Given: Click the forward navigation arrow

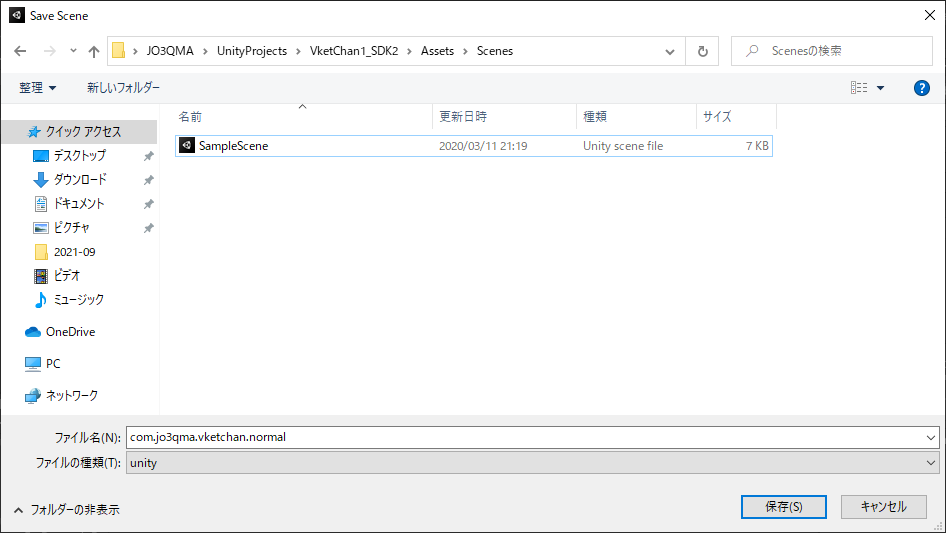Looking at the screenshot, I should [x=49, y=51].
